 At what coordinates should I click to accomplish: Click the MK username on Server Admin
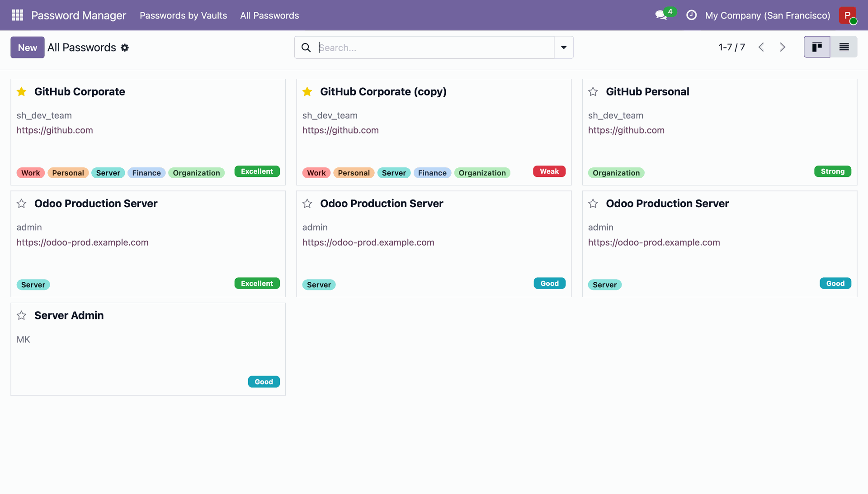tap(24, 340)
